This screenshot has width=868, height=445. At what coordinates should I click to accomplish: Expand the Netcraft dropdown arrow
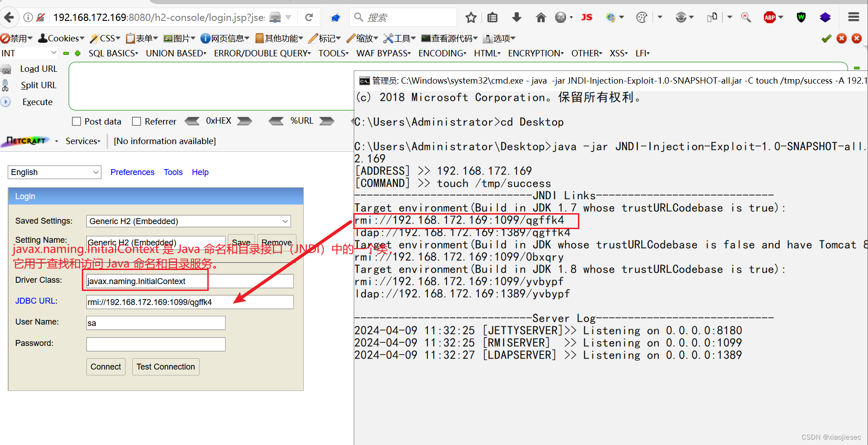[56, 141]
